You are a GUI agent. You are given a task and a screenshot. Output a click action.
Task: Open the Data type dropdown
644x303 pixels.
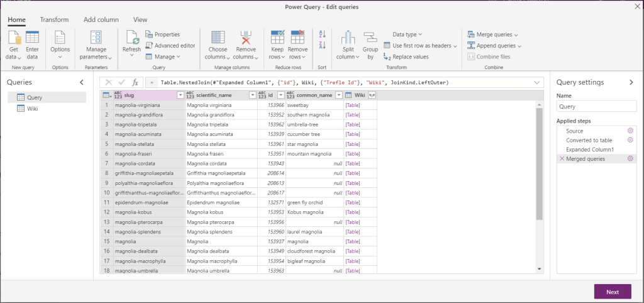pos(407,35)
